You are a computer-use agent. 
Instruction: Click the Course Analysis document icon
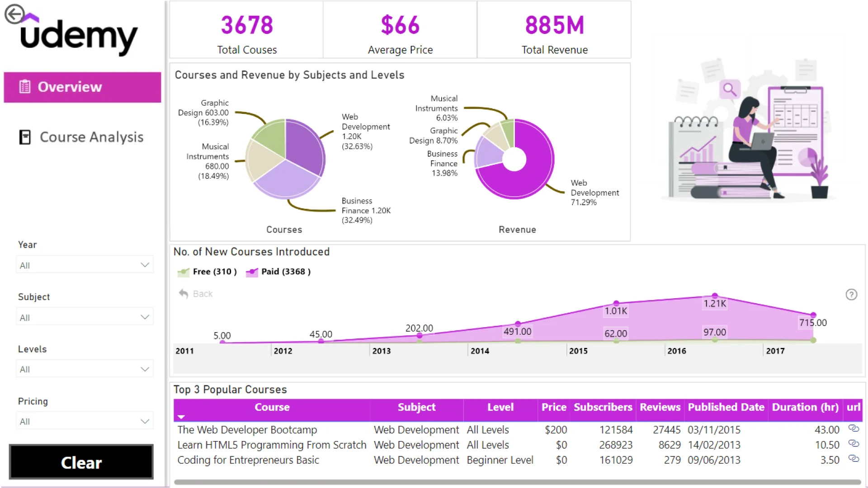coord(25,137)
